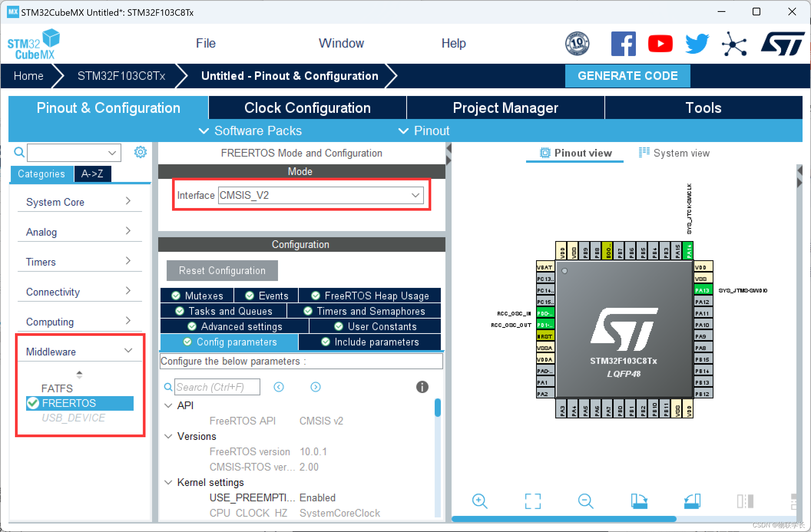This screenshot has height=532, width=811.
Task: Open the YouTube icon link
Action: click(x=660, y=43)
